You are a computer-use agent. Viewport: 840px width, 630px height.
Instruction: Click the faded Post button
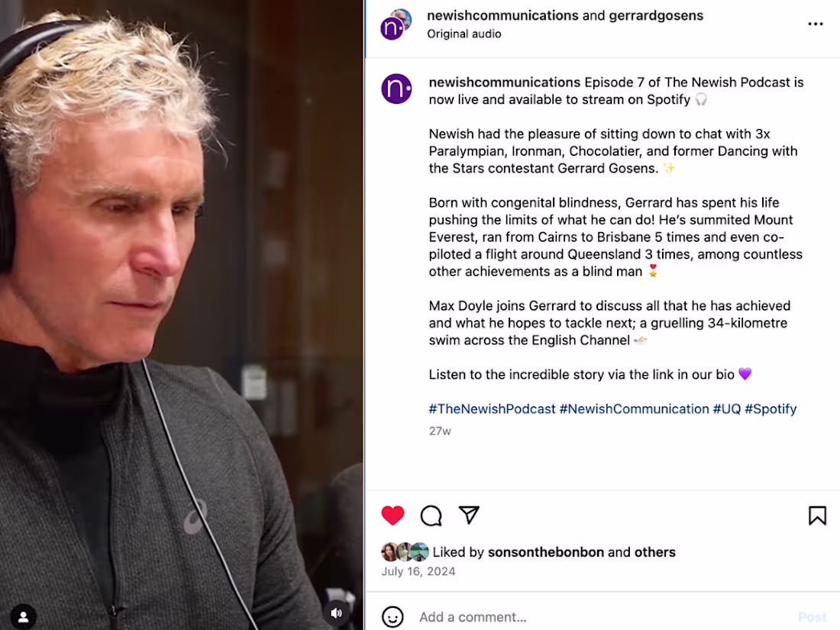point(813,617)
